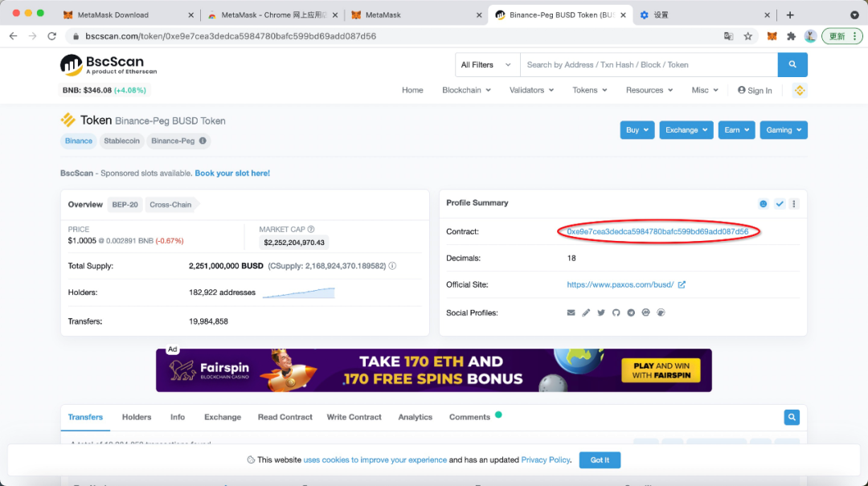Click the translate page icon in address bar
This screenshot has height=486, width=868.
[728, 36]
